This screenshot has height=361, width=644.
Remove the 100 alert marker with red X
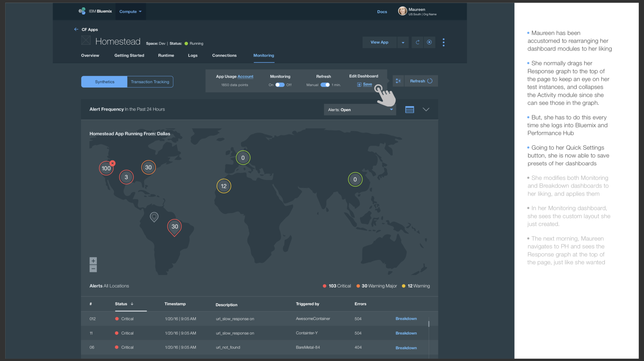point(113,163)
